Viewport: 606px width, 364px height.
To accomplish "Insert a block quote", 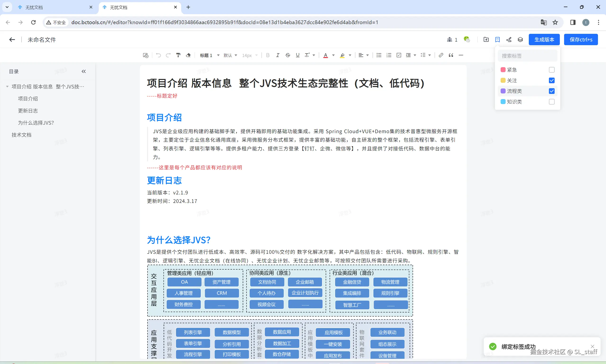I will point(451,55).
